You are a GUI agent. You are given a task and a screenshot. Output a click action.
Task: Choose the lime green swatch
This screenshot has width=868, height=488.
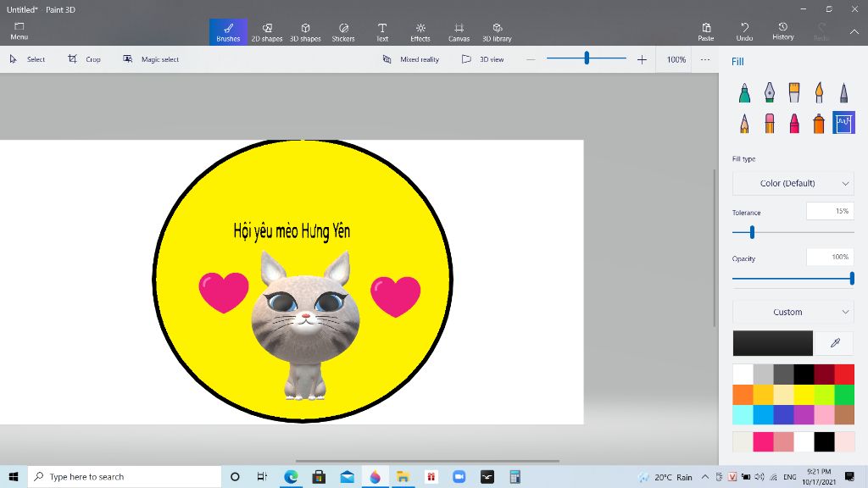(x=824, y=395)
